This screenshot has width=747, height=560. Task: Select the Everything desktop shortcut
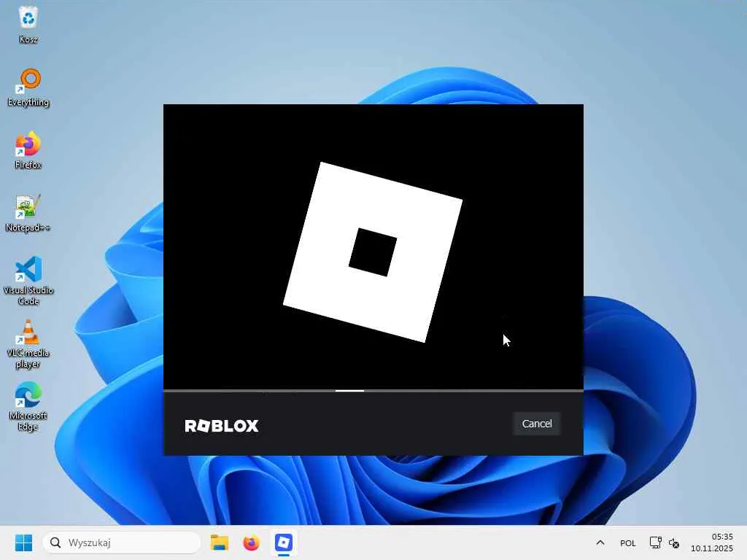28,87
